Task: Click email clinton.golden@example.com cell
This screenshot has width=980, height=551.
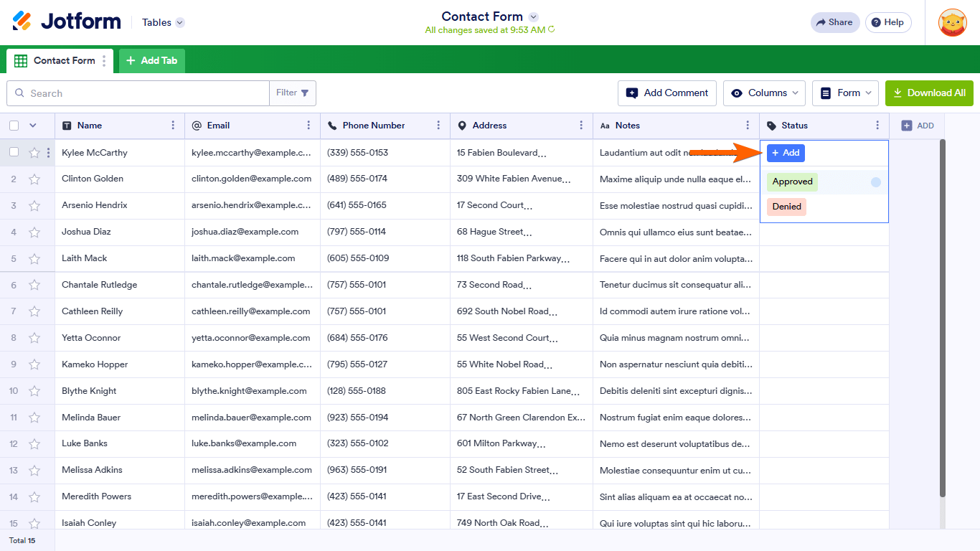Action: pos(253,179)
